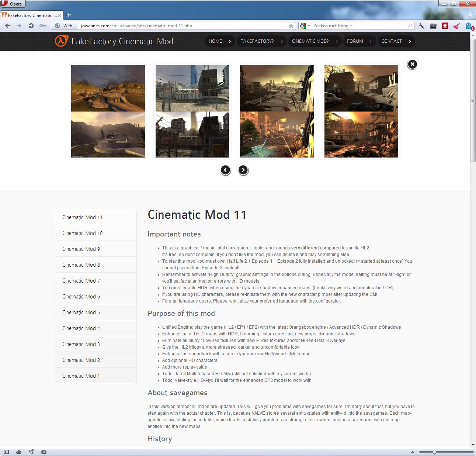Click the Opera Unite status icon

[x=31, y=452]
